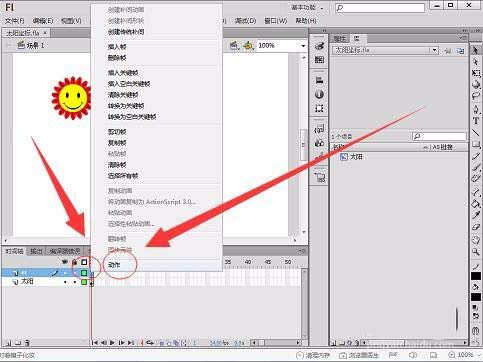
Task: Toggle lock all layers padlock icon
Action: coord(75,262)
